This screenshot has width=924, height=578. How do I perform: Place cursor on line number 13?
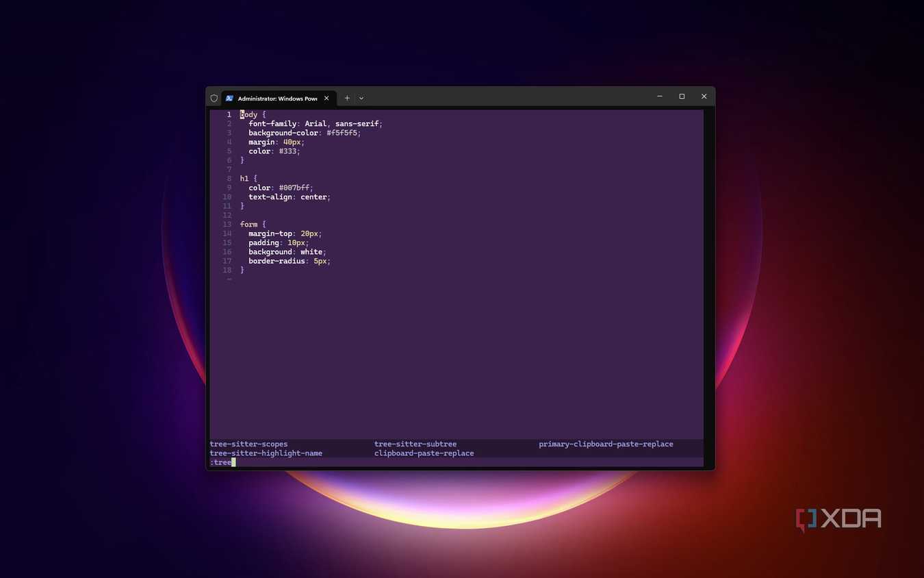click(x=227, y=225)
